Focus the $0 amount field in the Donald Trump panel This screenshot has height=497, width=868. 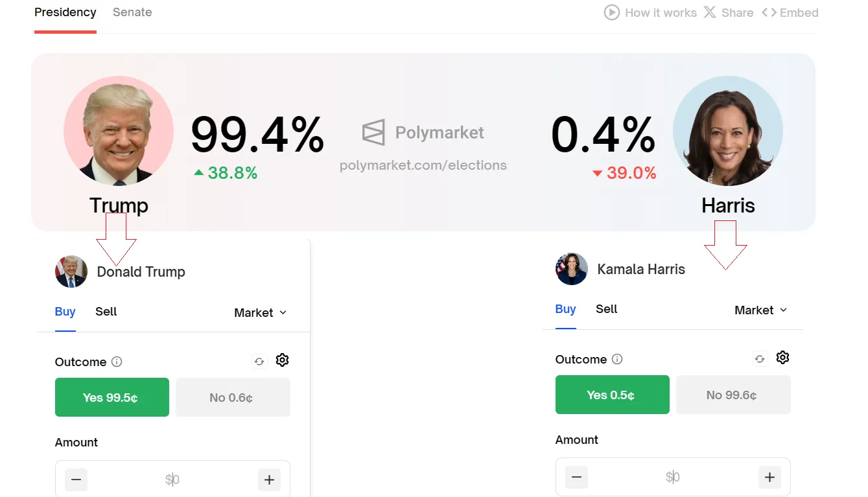tap(172, 480)
